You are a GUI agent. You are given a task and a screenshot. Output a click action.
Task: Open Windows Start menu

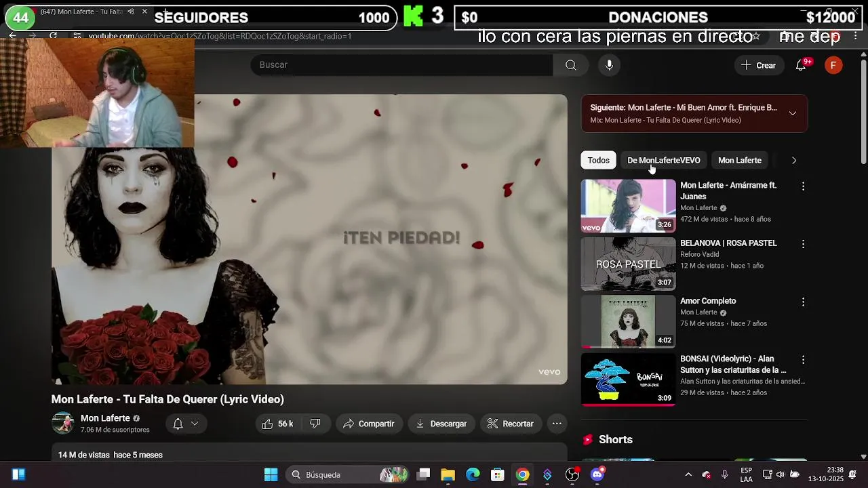coord(271,474)
